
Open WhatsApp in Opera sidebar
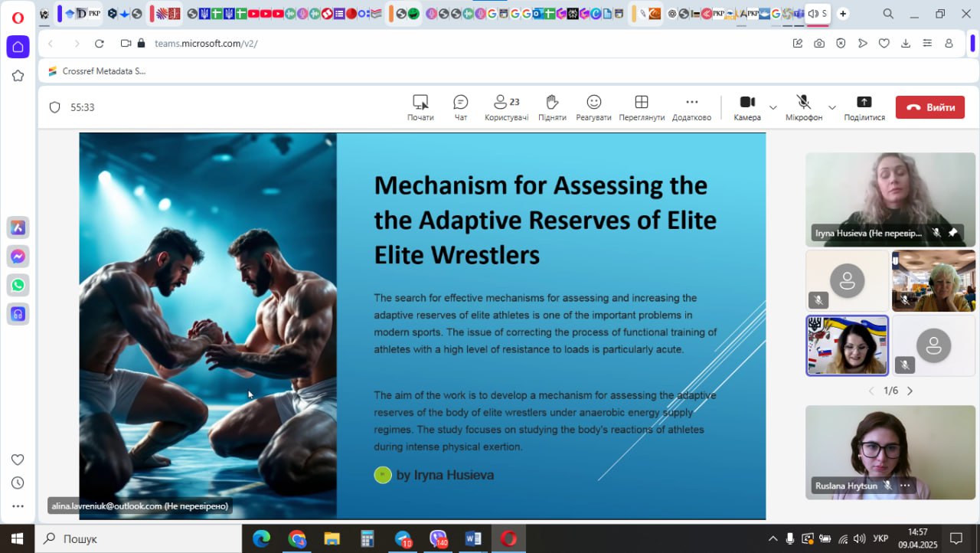click(18, 285)
